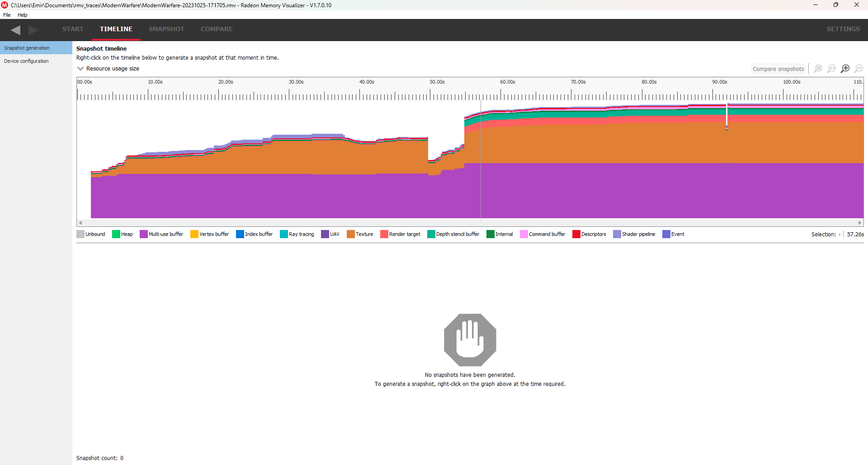Image resolution: width=868 pixels, height=465 pixels.
Task: Click the zoom out magnifier icon
Action: click(859, 69)
